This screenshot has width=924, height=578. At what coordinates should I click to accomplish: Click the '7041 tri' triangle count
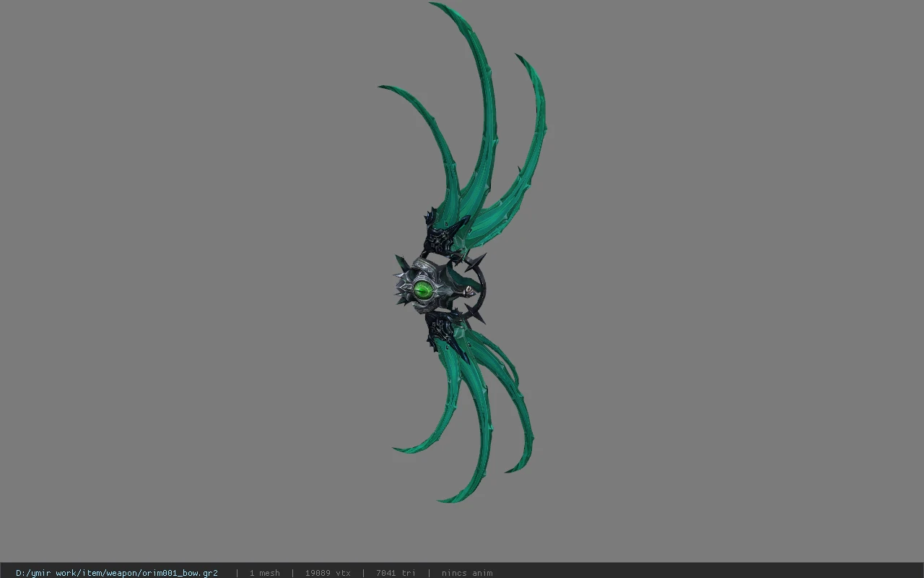point(396,573)
